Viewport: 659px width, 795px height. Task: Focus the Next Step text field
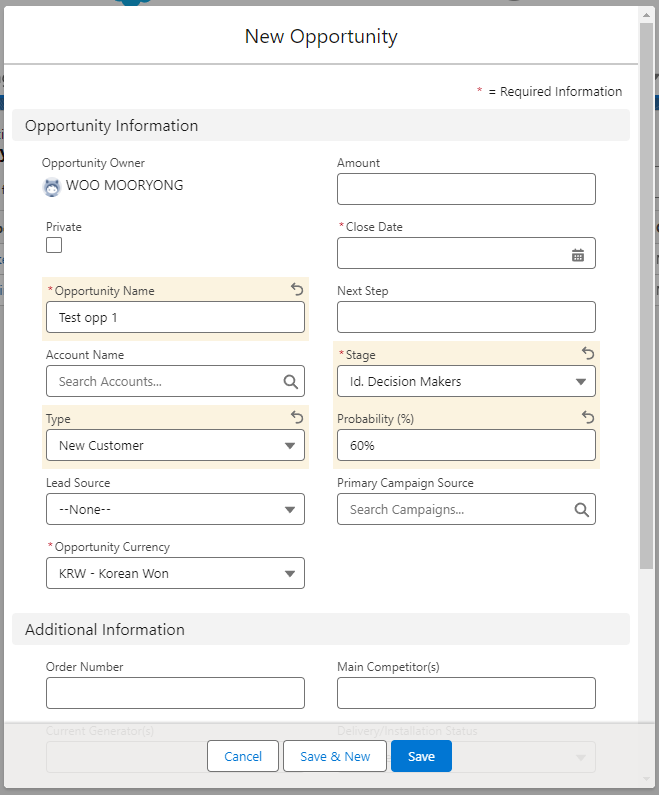click(x=466, y=317)
